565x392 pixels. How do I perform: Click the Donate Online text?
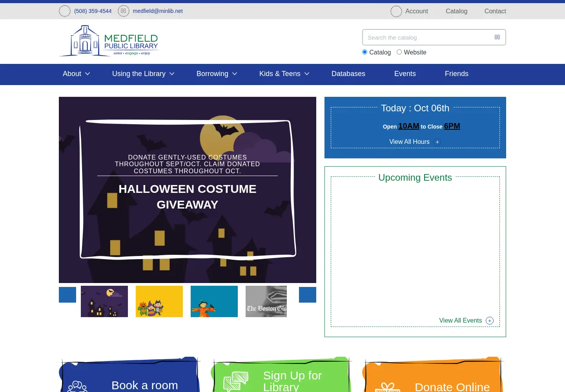click(452, 387)
